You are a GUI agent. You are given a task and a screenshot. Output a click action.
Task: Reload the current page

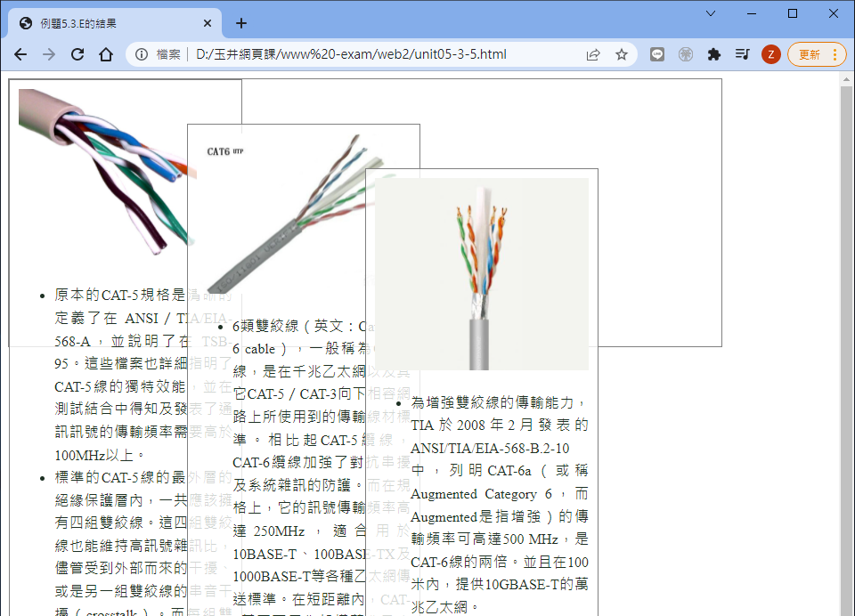click(x=77, y=54)
